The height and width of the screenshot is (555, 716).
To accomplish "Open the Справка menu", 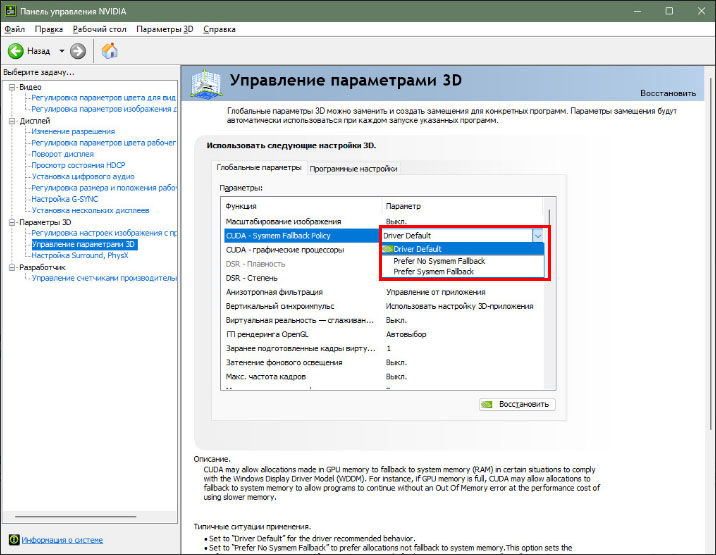I will click(x=219, y=29).
